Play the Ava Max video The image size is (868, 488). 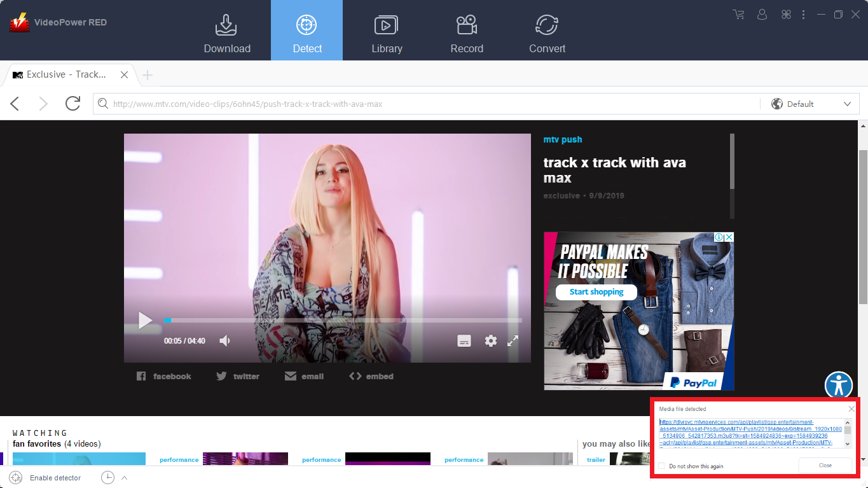point(145,320)
